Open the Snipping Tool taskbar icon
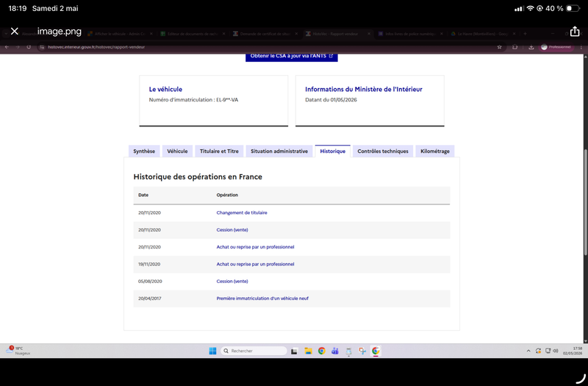The image size is (588, 386). (362, 351)
